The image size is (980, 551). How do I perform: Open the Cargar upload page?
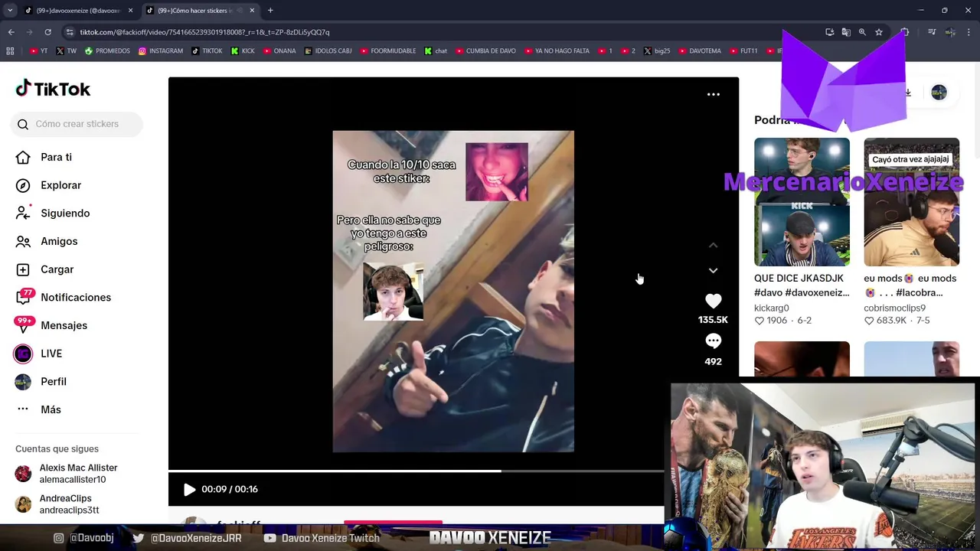44,269
